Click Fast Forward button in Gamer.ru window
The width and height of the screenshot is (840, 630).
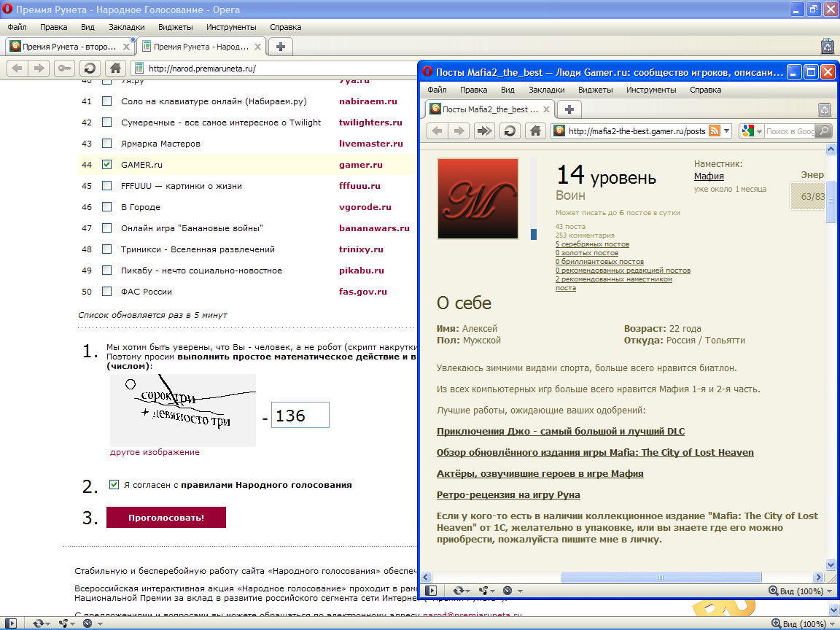point(484,131)
